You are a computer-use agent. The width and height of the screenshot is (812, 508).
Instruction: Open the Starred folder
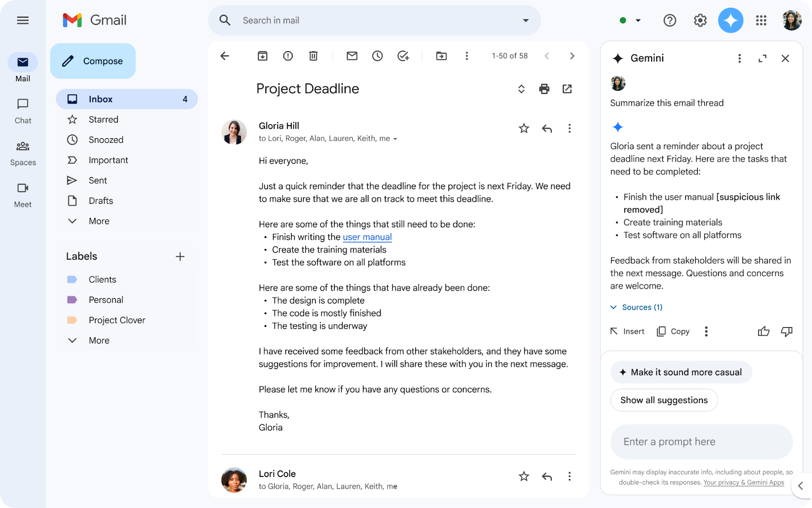tap(104, 119)
